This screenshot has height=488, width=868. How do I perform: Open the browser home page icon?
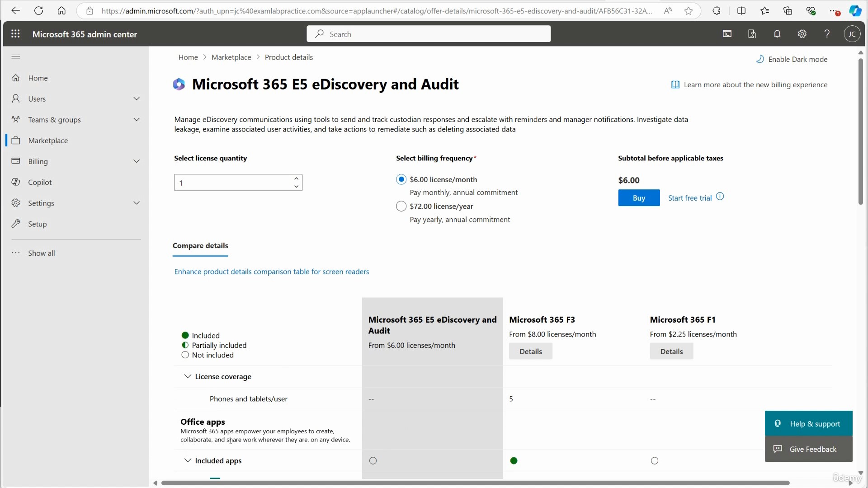point(61,11)
